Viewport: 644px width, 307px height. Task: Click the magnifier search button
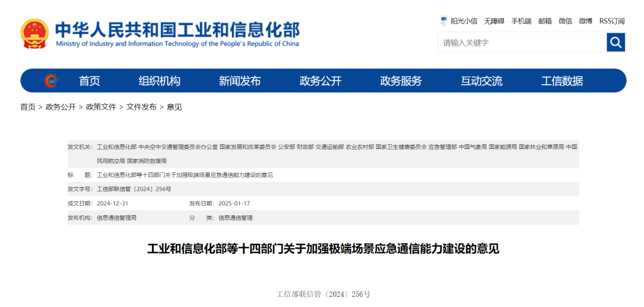615,42
